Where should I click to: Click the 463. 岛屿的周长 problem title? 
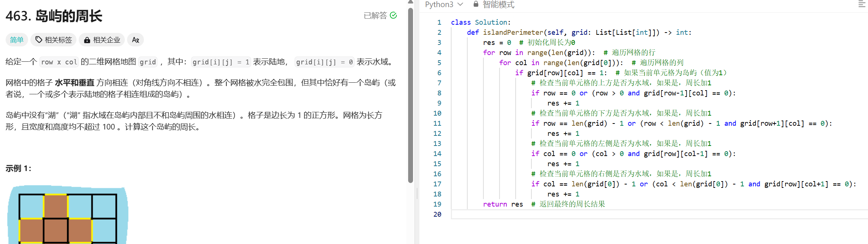54,16
